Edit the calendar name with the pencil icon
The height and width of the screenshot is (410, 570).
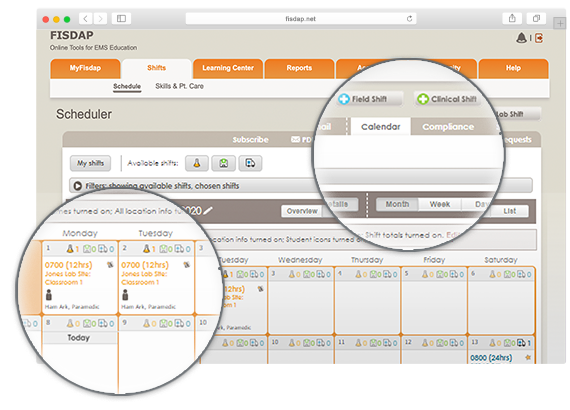click(x=208, y=210)
